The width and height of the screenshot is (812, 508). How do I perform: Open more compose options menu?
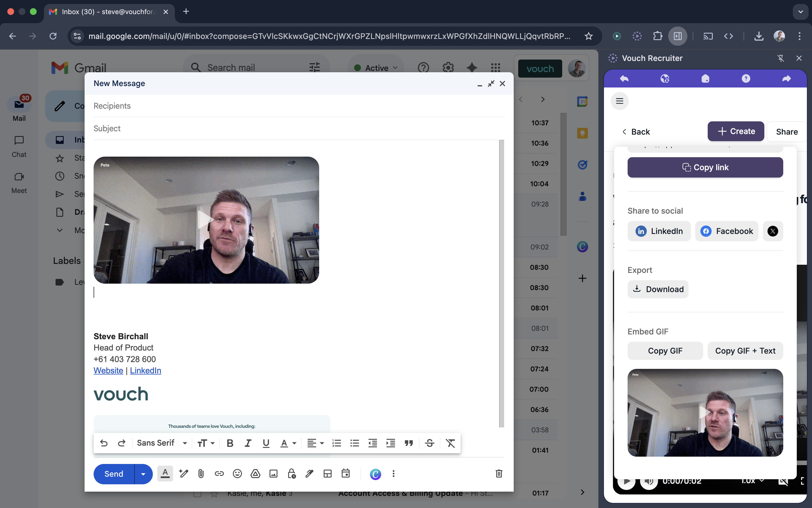(394, 474)
